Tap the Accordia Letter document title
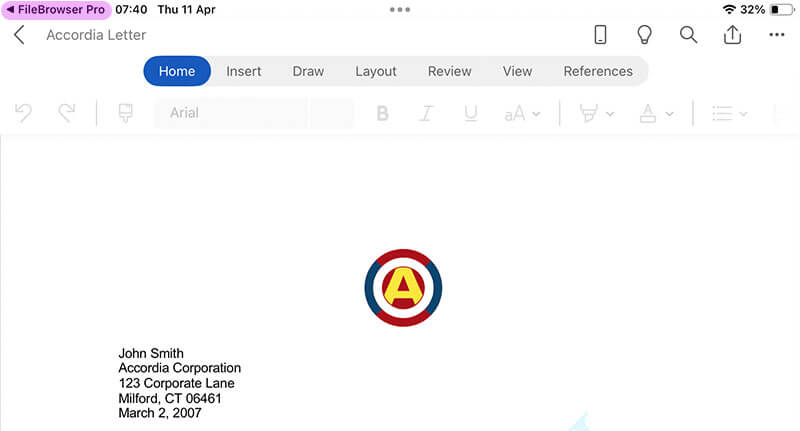Screen dimensions: 800x431 tap(96, 35)
